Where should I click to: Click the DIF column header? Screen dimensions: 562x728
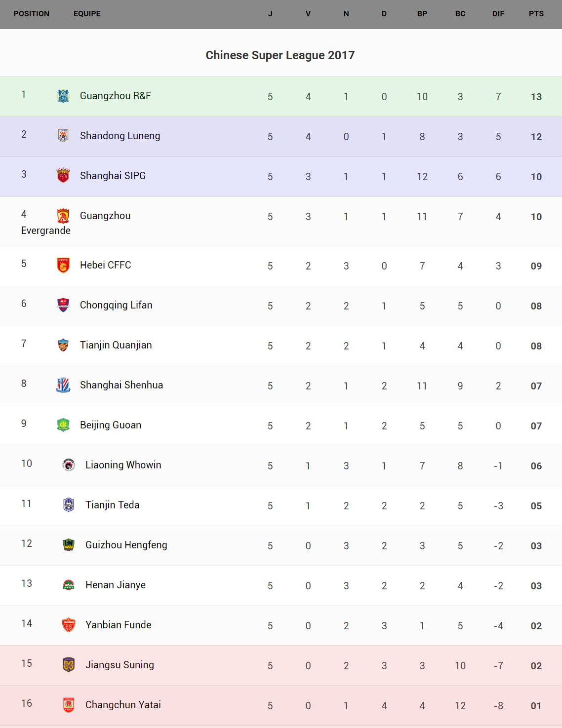498,14
